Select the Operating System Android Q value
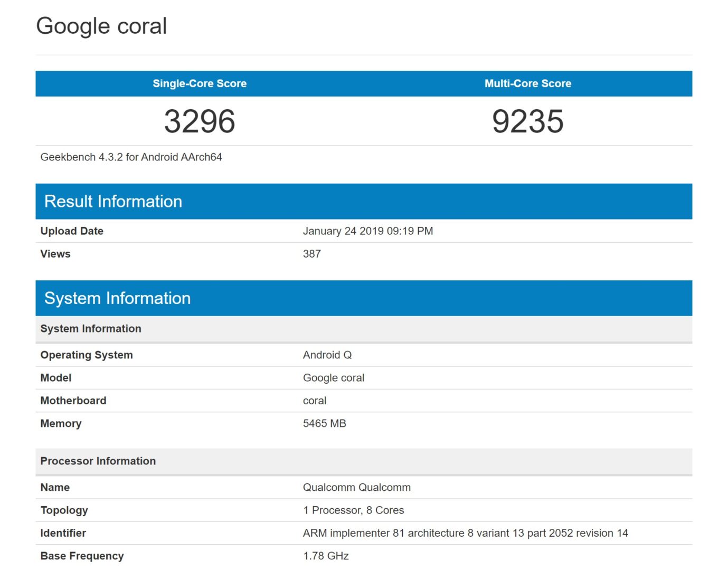728x570 pixels. coord(327,355)
